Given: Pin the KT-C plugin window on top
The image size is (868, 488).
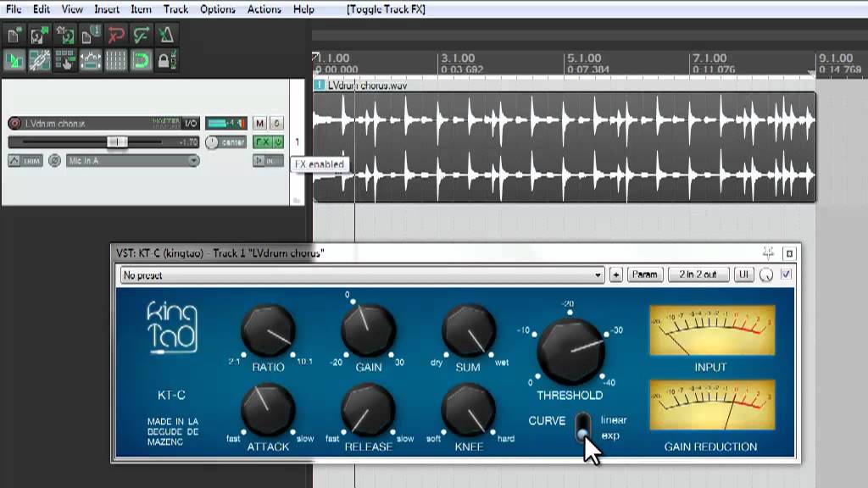Looking at the screenshot, I should pos(768,253).
